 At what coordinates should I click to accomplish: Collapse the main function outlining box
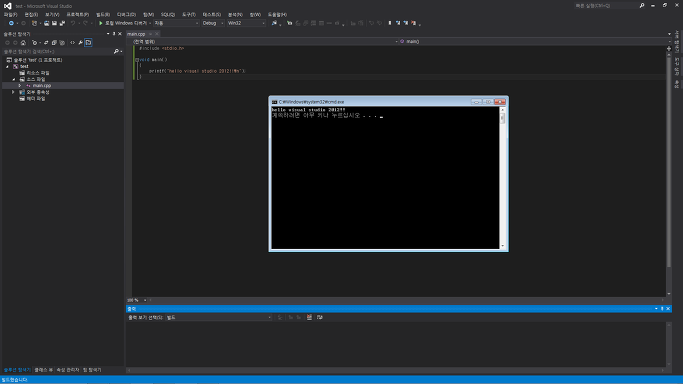(x=137, y=60)
